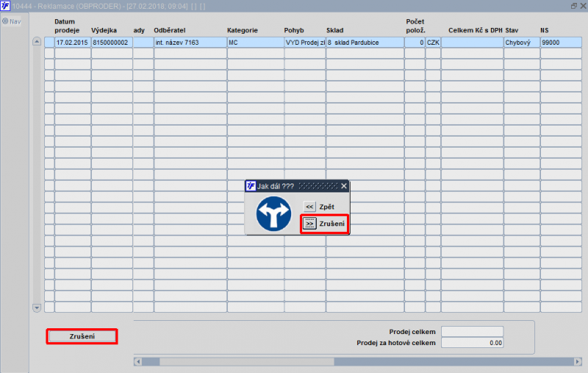Click the scroll up arrow beside the table

pos(37,42)
